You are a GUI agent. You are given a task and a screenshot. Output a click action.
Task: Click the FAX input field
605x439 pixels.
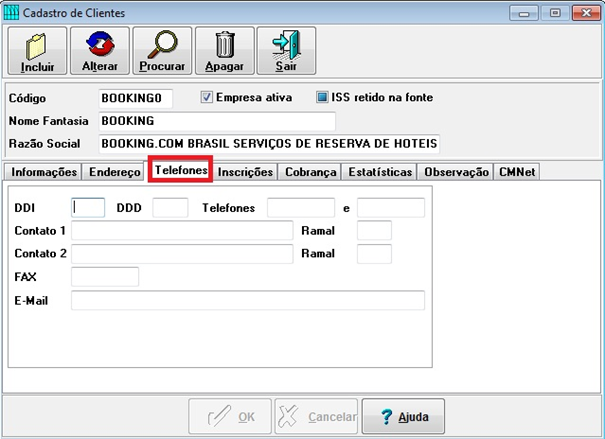tap(105, 277)
